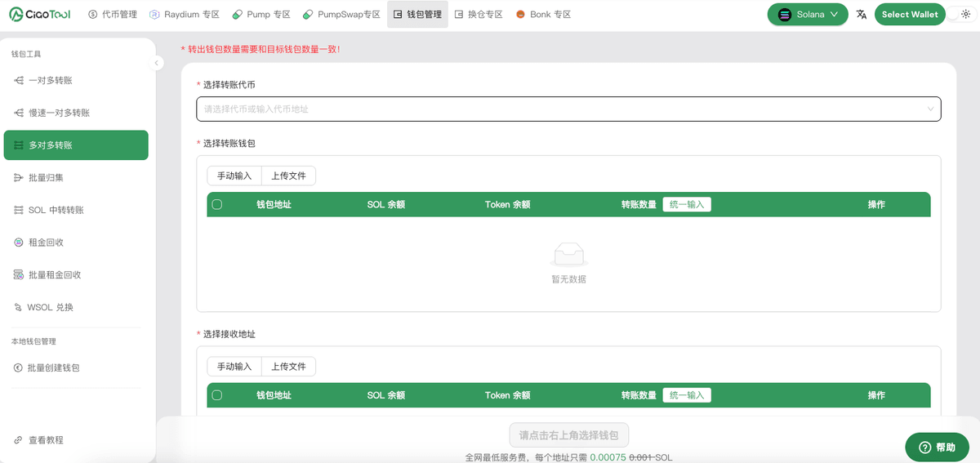Viewport: 980px width, 463px height.
Task: Click the language translation icon
Action: coord(862,14)
